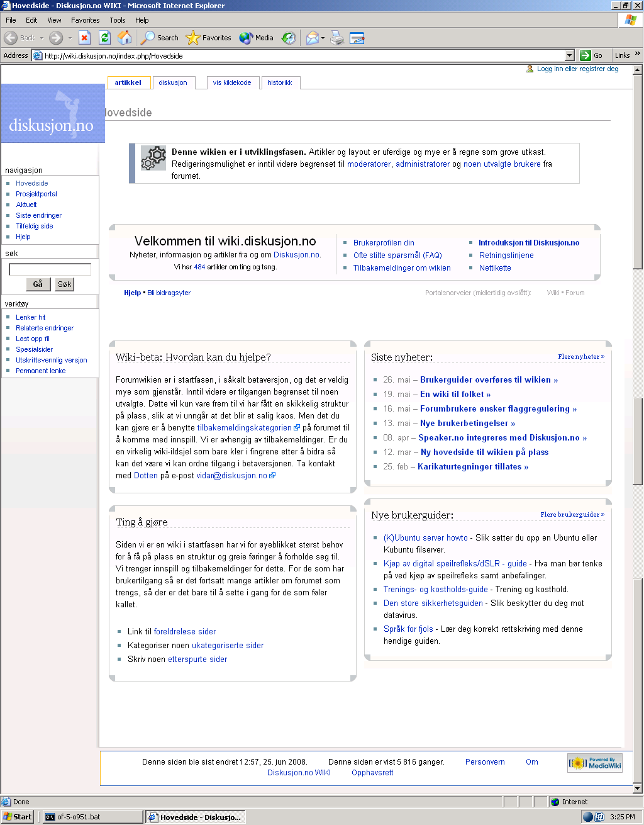Click Tilfeldig side in navigation
The image size is (644, 825).
[x=35, y=226]
